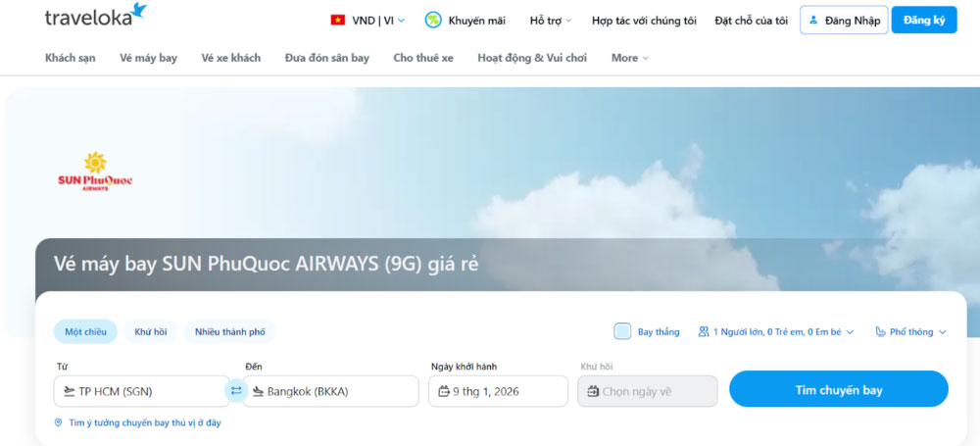This screenshot has width=980, height=446.
Task: Click the Đăng ký button
Action: click(x=923, y=21)
